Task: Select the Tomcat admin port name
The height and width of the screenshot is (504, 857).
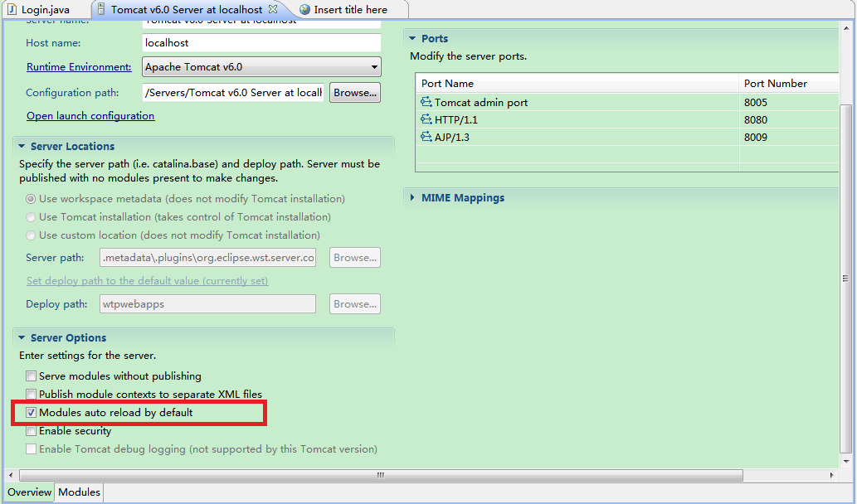Action: coord(481,102)
